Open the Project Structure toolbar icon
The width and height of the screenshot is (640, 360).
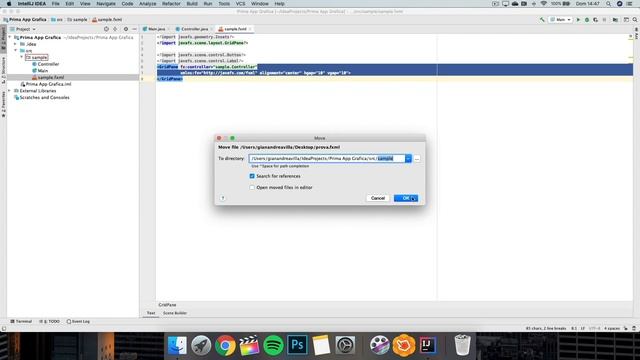pyautogui.click(x=615, y=20)
